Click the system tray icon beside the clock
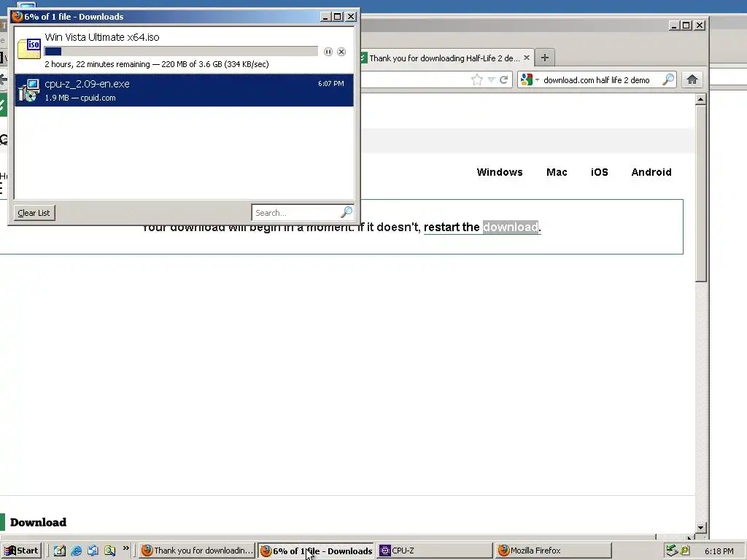This screenshot has height=560, width=747. click(685, 551)
